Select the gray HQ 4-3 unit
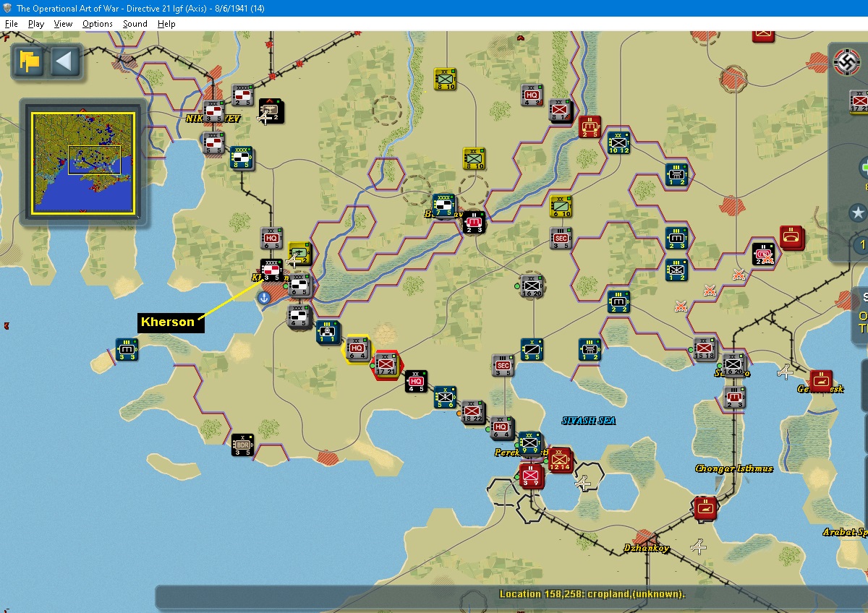The height and width of the screenshot is (613, 868). click(x=532, y=95)
